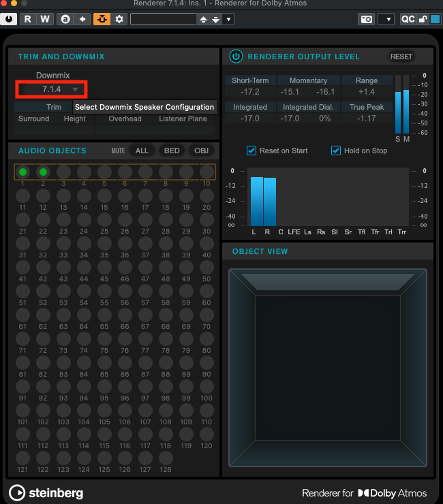Toggle the orange side-chain routing icon
443x504 pixels.
(x=102, y=19)
